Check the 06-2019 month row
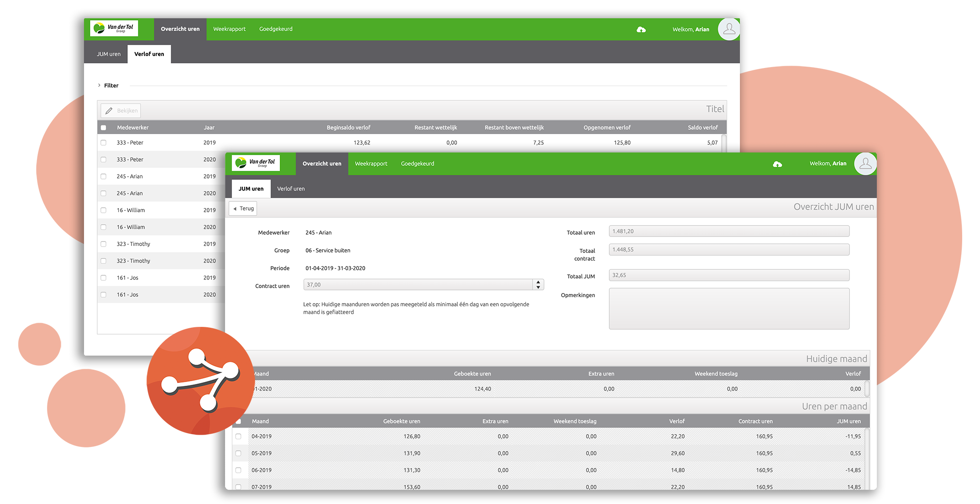Image resolution: width=980 pixels, height=504 pixels. pyautogui.click(x=238, y=470)
